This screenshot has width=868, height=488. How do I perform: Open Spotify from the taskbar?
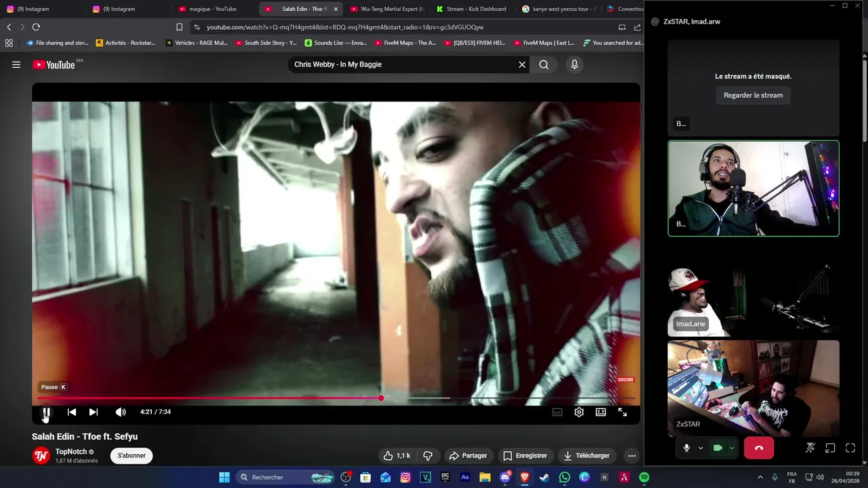pyautogui.click(x=644, y=477)
